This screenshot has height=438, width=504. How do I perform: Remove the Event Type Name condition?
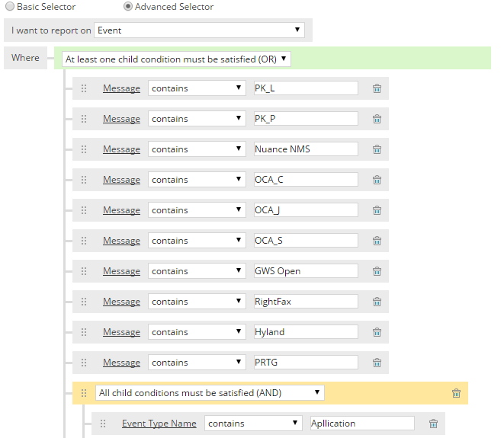tap(433, 424)
